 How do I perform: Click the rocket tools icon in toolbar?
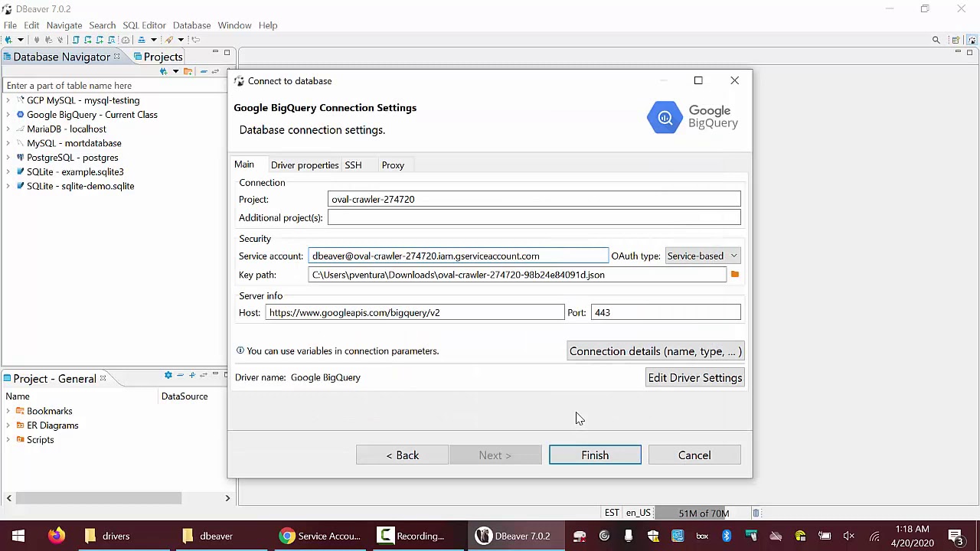(169, 40)
